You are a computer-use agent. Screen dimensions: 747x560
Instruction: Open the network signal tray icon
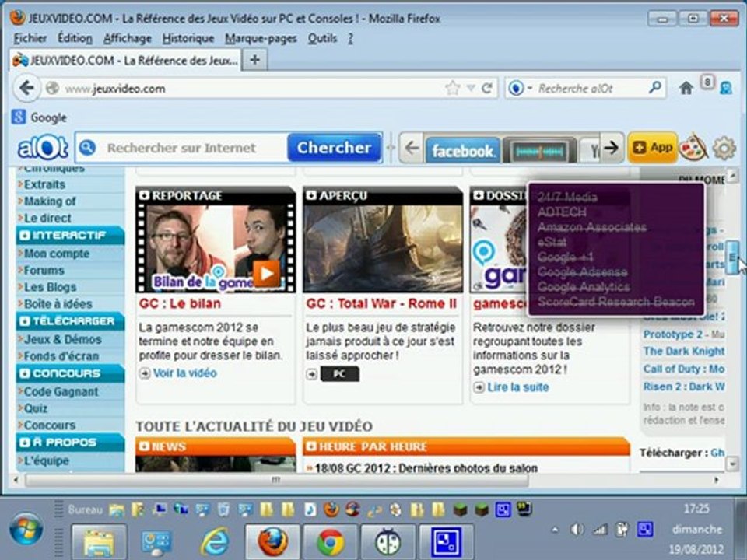pyautogui.click(x=599, y=529)
